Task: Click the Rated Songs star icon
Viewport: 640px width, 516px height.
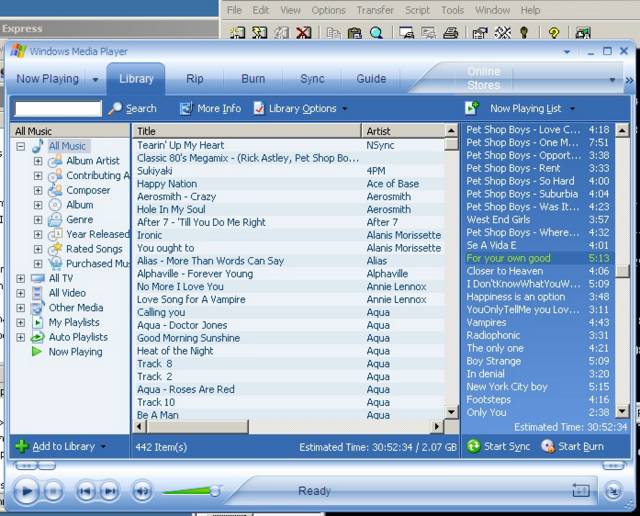Action: click(x=55, y=249)
